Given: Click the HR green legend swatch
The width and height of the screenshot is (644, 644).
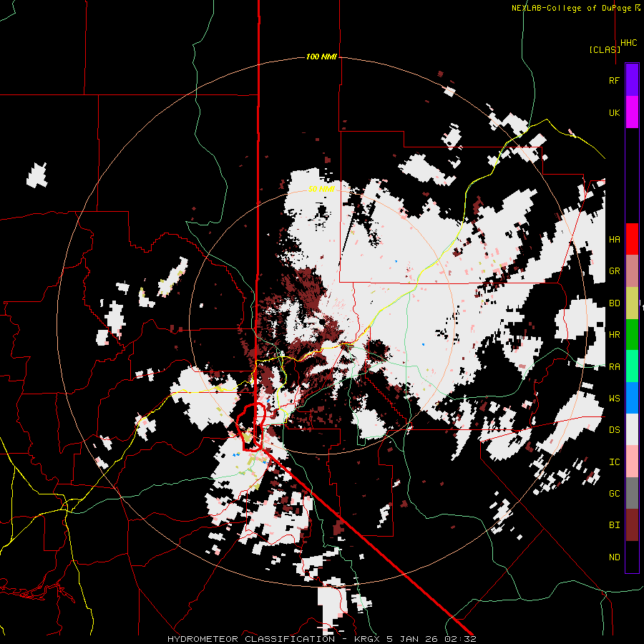Looking at the screenshot, I should 632,334.
